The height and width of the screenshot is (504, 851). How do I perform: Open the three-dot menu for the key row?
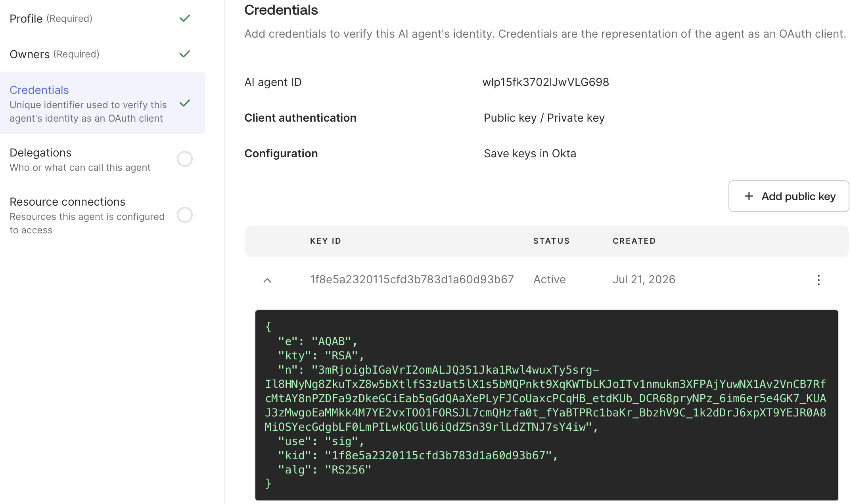(818, 280)
